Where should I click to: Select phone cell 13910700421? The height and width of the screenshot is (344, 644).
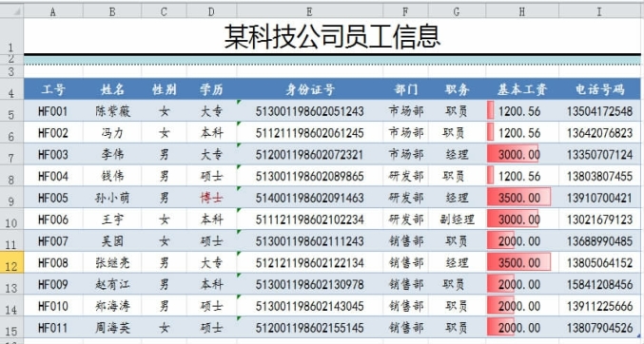599,198
